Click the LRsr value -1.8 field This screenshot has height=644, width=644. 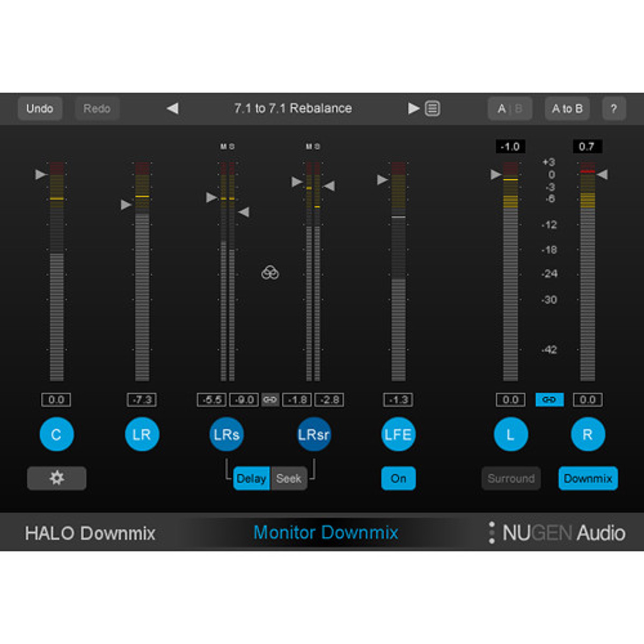pos(297,400)
